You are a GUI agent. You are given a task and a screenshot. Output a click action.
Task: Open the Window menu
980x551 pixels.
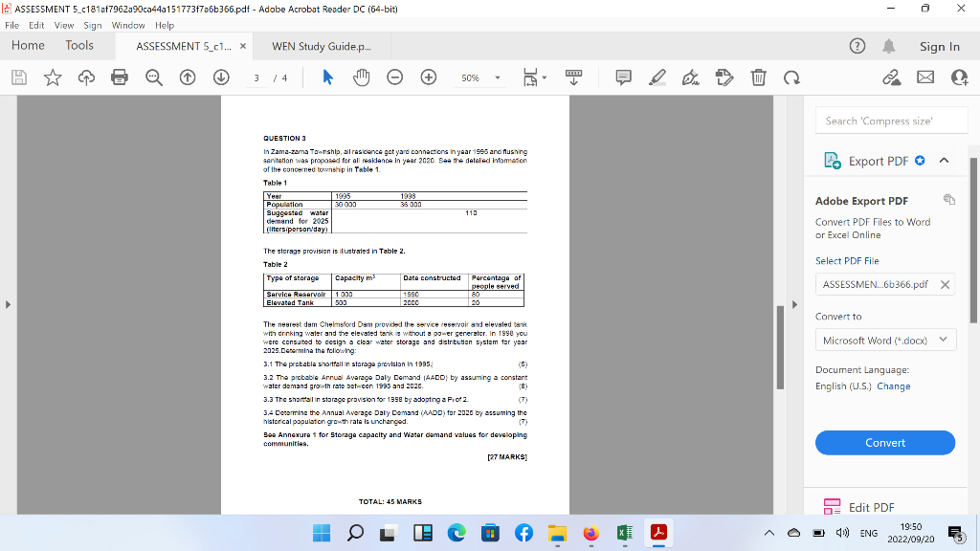click(x=128, y=26)
